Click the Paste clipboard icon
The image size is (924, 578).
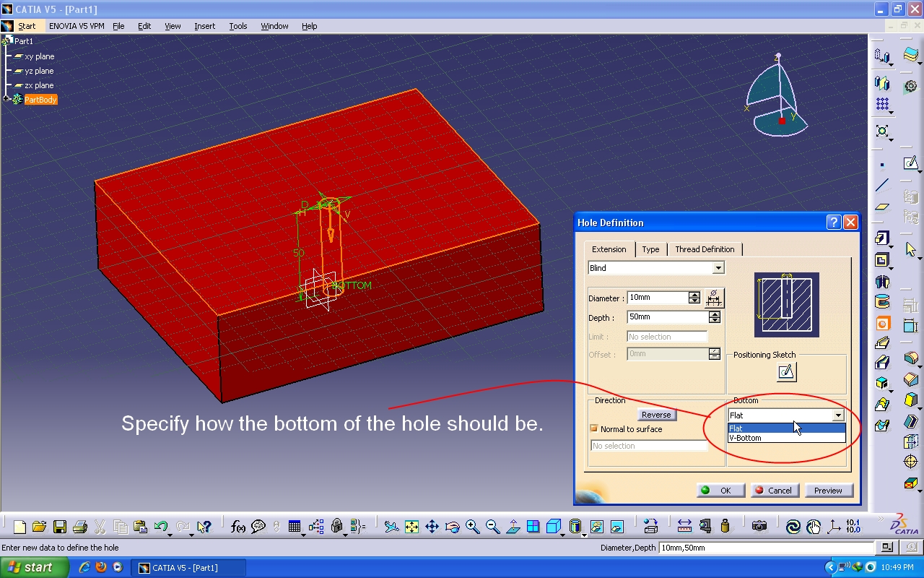point(140,527)
